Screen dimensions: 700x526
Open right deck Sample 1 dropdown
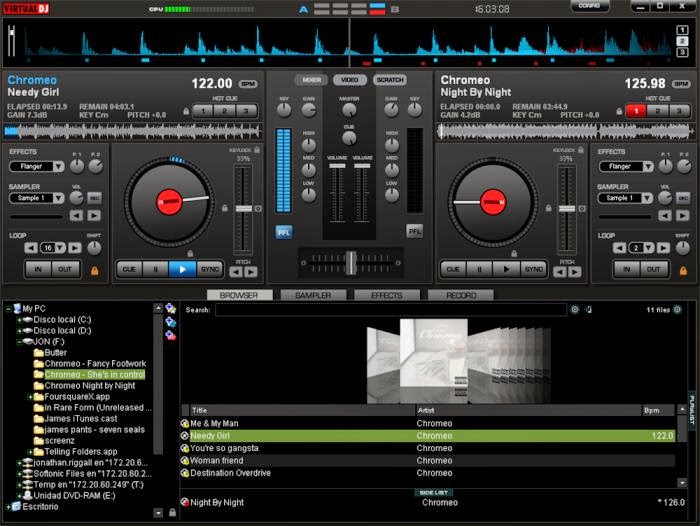(647, 198)
